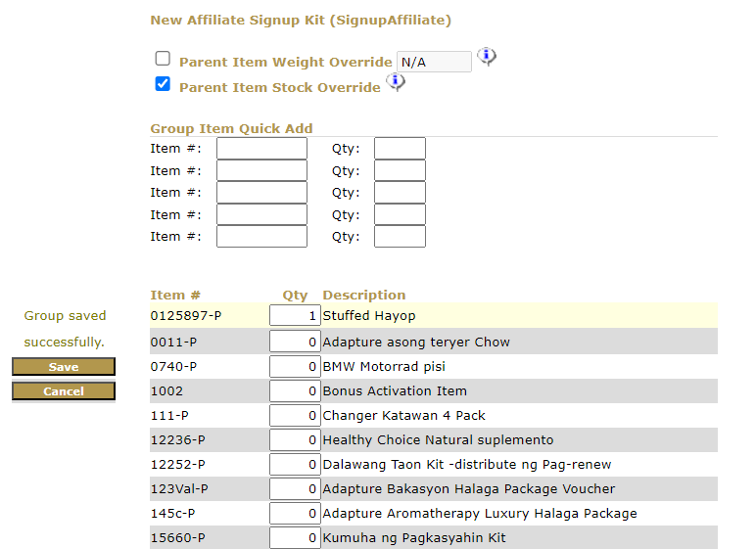Click third Quick Add Item # field
This screenshot has height=549, width=756.
(x=261, y=193)
